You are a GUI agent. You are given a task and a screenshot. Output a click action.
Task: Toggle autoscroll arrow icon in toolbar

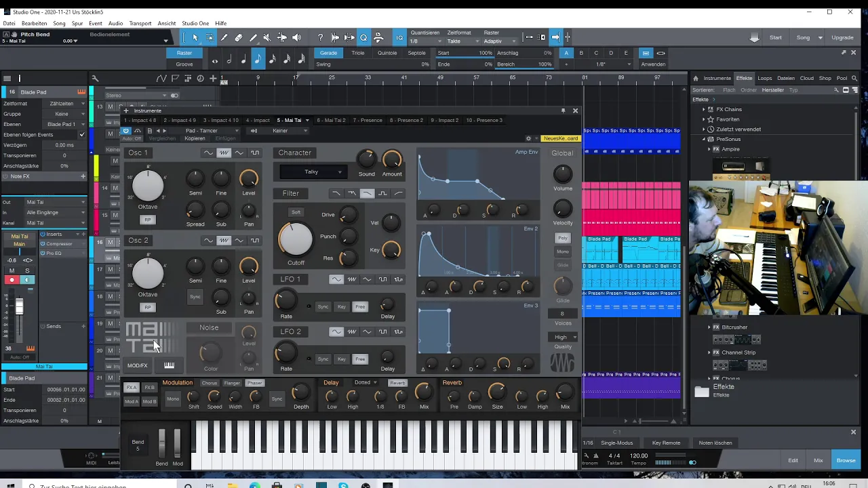555,38
